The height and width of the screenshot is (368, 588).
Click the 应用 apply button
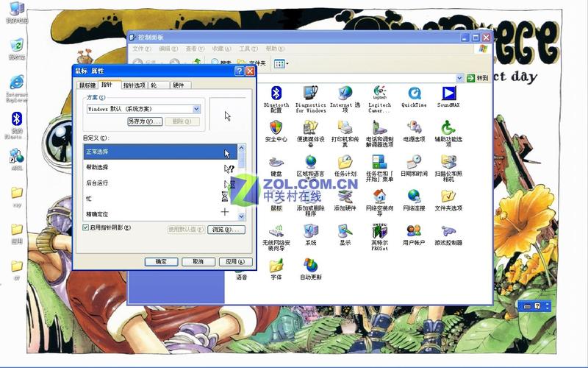[235, 262]
